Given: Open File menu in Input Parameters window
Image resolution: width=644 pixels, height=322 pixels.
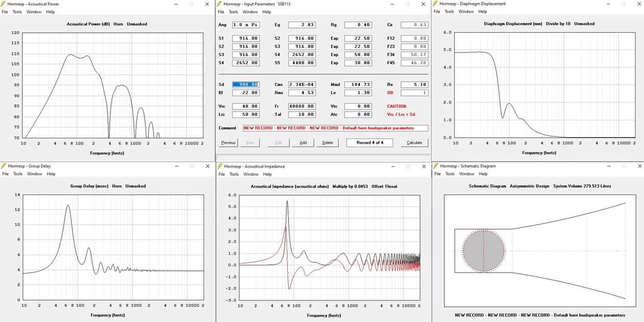Looking at the screenshot, I should [221, 12].
